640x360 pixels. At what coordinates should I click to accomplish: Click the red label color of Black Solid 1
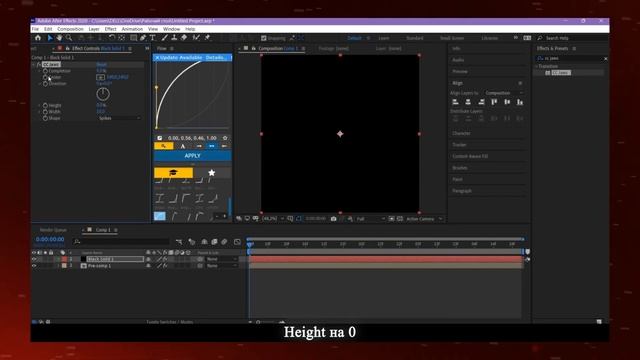[x=64, y=259]
